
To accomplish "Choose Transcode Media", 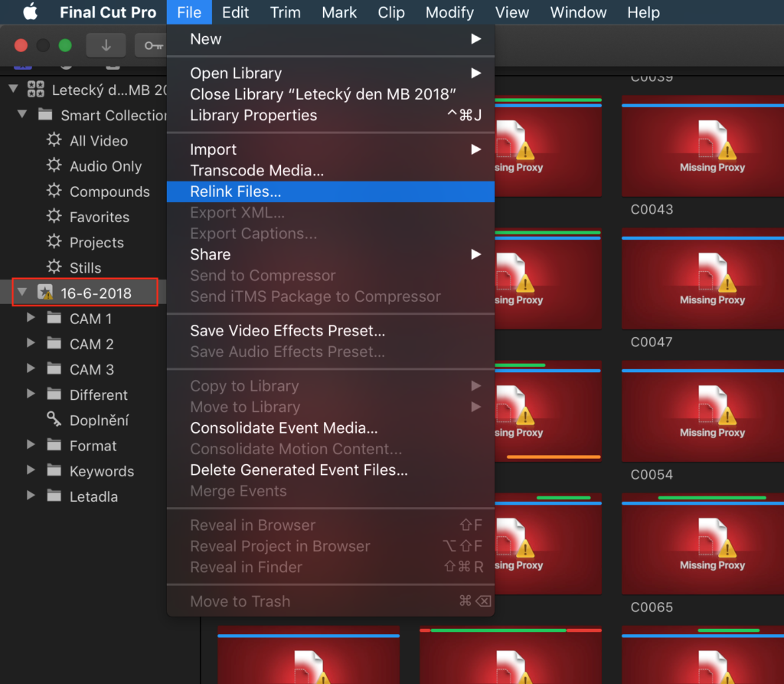I will (x=331, y=170).
